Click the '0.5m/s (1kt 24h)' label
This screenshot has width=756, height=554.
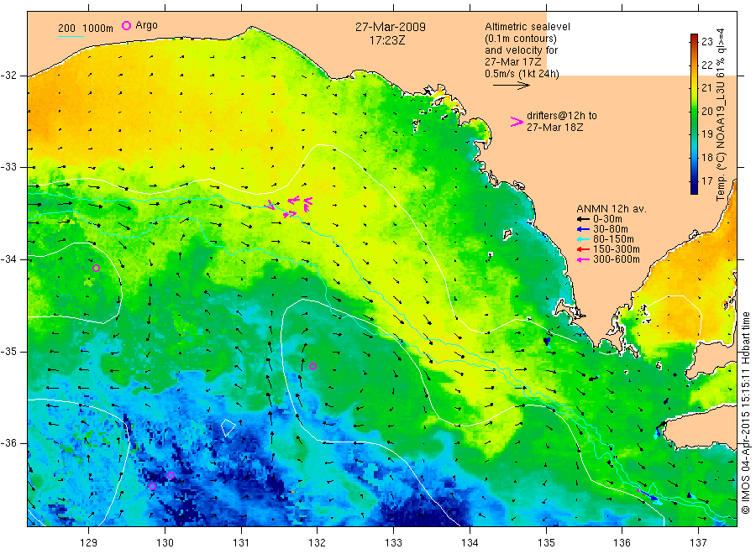click(x=522, y=74)
